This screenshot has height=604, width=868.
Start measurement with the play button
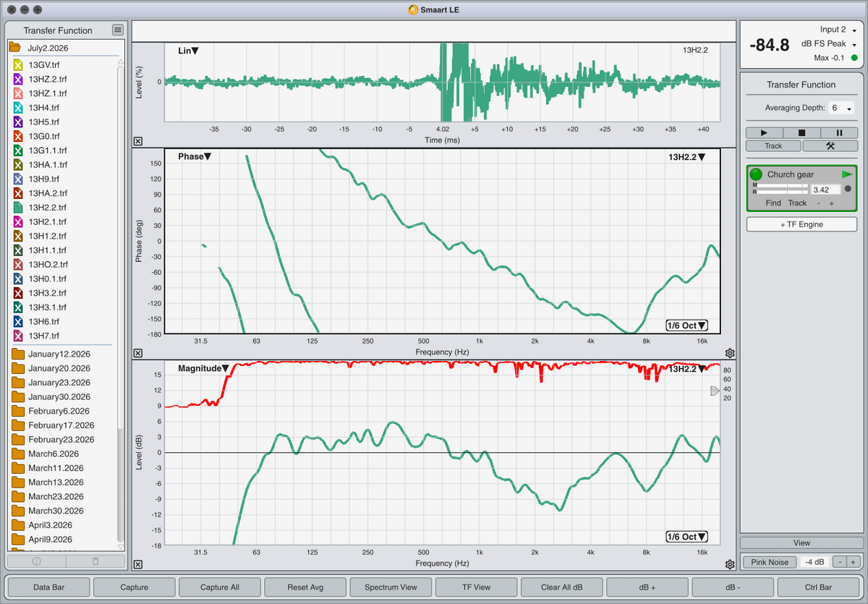click(765, 133)
